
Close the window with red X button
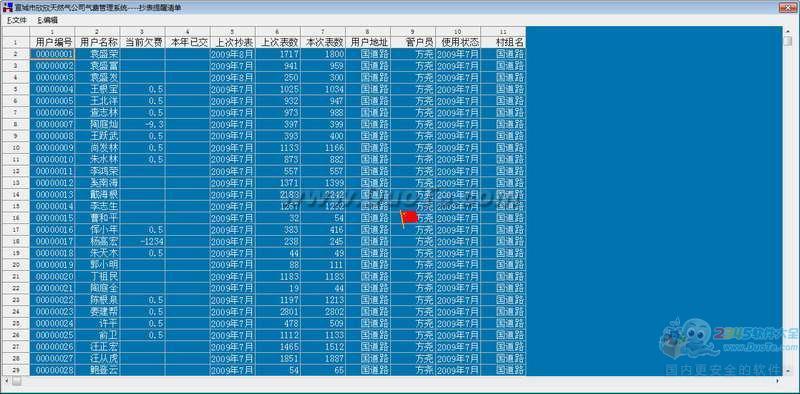[787, 8]
